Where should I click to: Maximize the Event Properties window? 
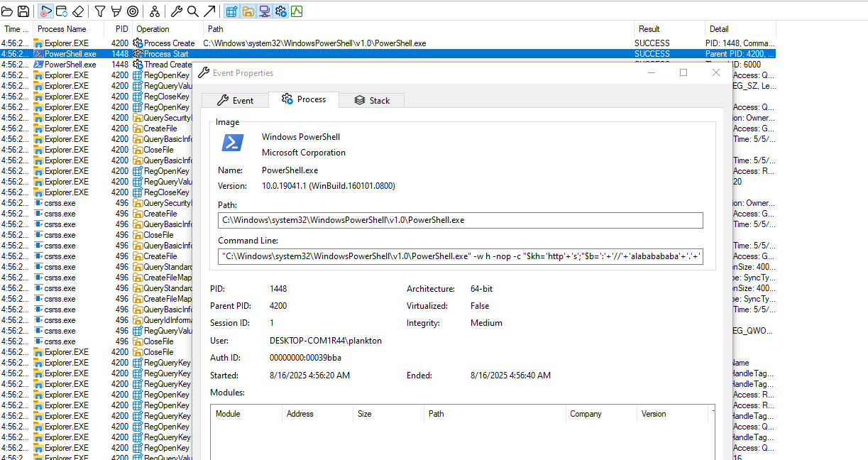click(683, 72)
